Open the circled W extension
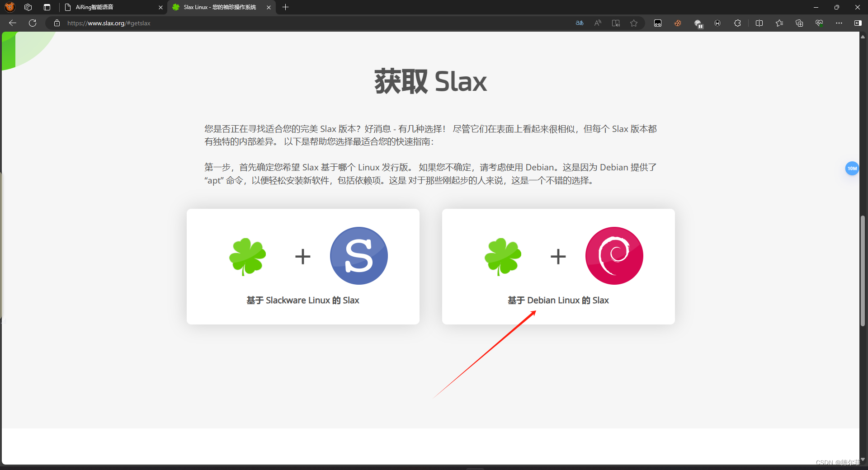This screenshot has height=470, width=868. coord(717,23)
